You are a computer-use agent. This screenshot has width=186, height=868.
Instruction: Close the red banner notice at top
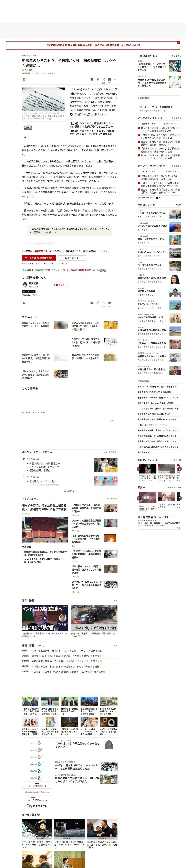coord(178,43)
